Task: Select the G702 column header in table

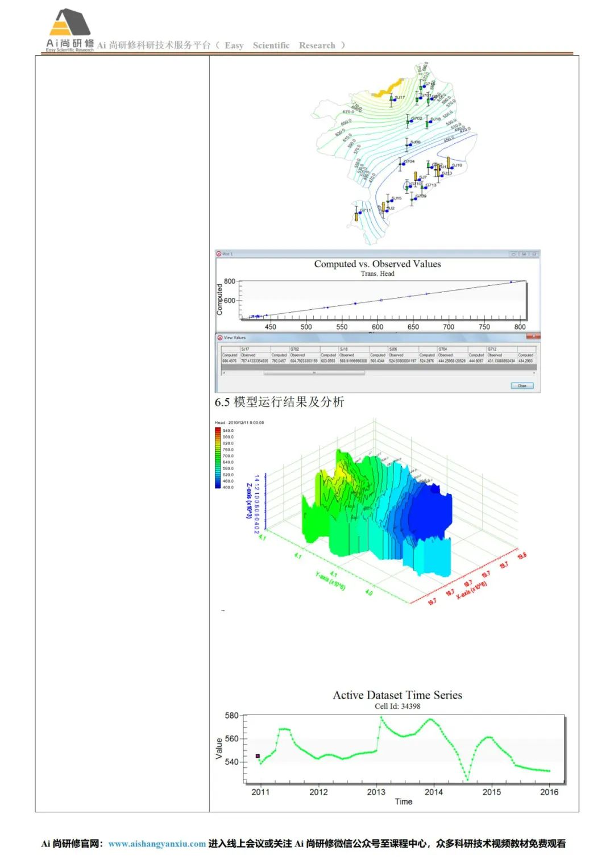Action: point(305,349)
